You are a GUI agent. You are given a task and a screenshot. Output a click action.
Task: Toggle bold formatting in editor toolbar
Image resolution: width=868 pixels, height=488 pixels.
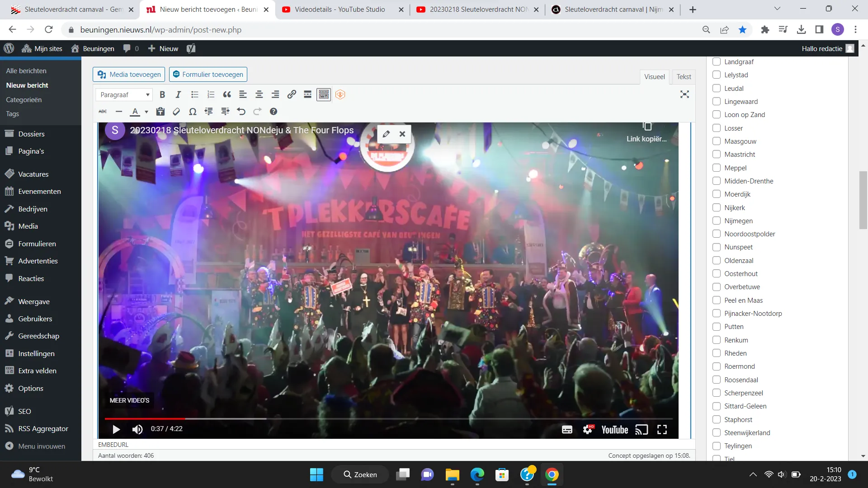pos(162,94)
